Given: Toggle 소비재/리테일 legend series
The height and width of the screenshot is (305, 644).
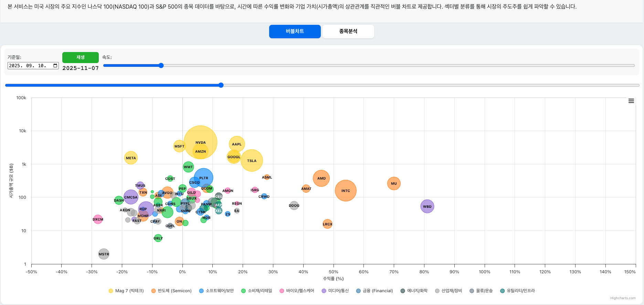Looking at the screenshot, I should (x=256, y=291).
